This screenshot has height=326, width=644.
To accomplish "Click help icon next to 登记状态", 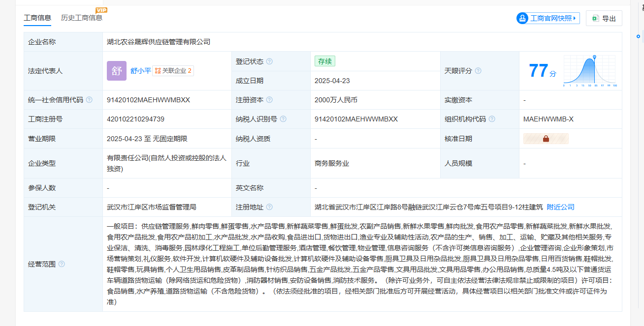I will pos(269,61).
